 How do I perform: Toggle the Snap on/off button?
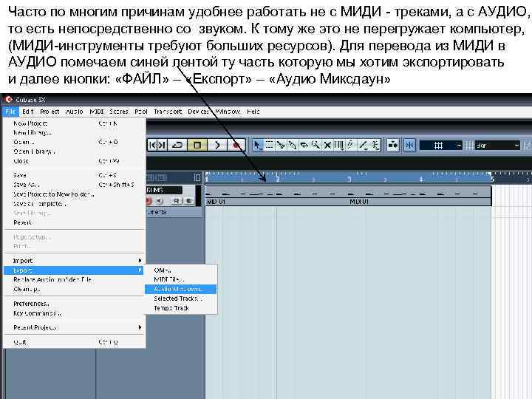(409, 146)
